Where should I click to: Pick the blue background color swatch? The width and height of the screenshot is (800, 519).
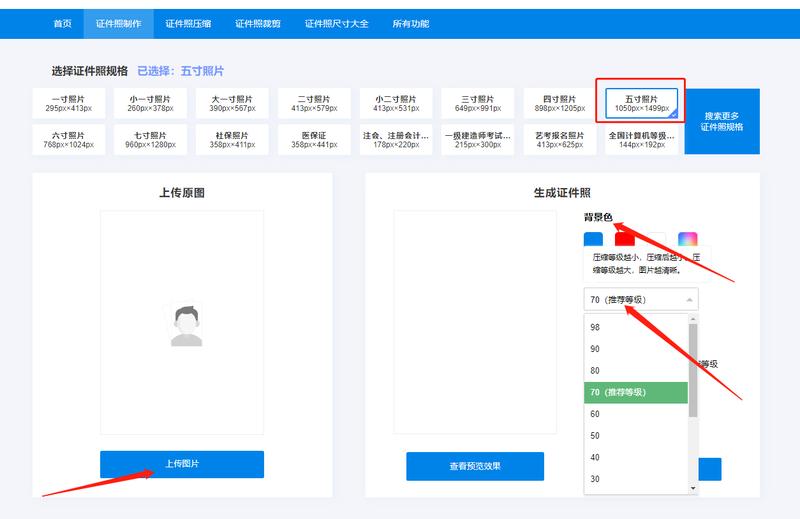(593, 239)
